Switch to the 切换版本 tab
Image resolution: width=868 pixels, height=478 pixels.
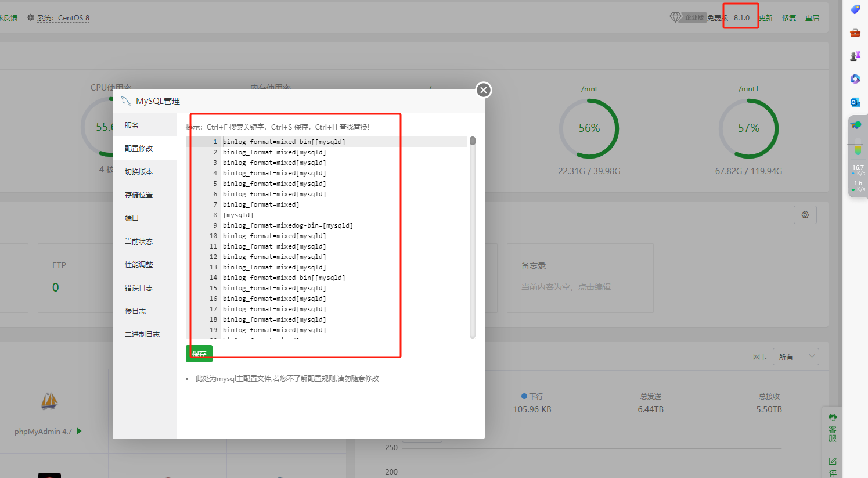[x=145, y=171]
